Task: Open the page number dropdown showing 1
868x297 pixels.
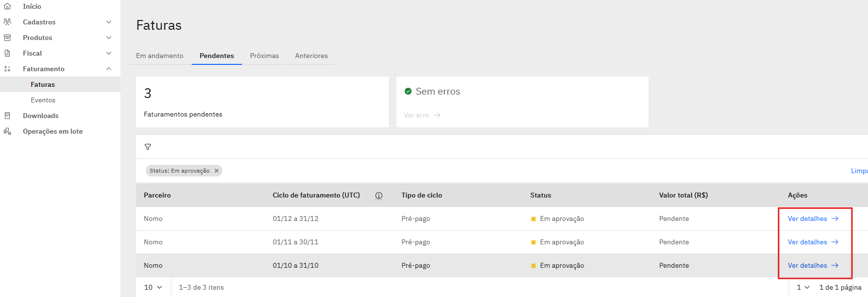Action: click(803, 287)
